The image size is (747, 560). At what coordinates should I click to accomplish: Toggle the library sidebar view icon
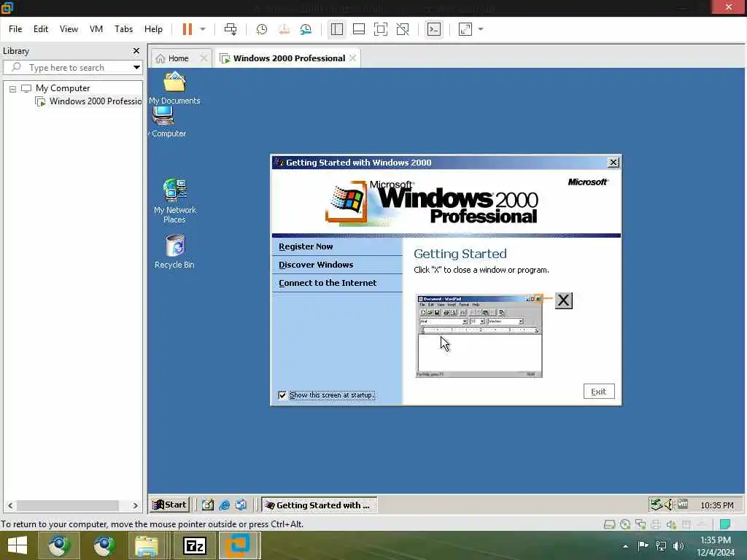(x=337, y=29)
